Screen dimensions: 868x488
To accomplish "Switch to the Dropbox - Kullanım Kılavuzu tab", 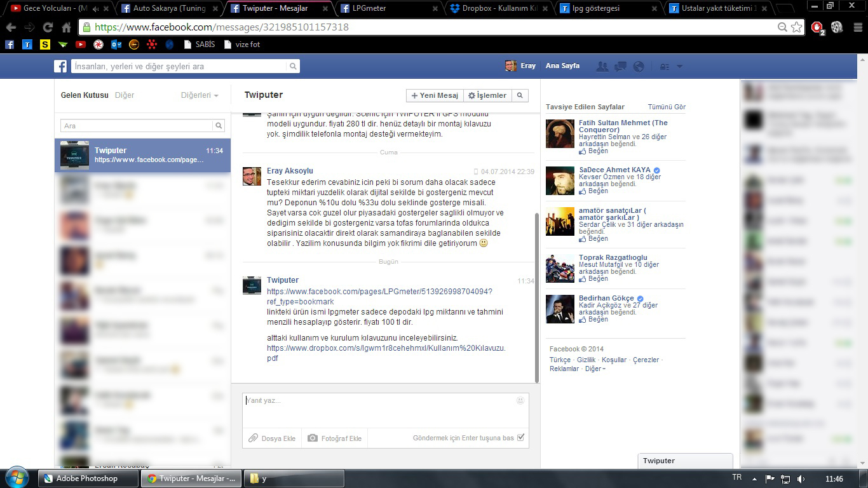I will (x=500, y=8).
